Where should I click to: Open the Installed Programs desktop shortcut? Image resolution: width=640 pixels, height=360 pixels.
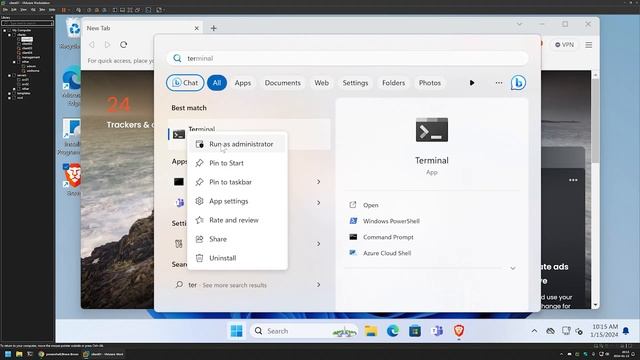pyautogui.click(x=71, y=136)
